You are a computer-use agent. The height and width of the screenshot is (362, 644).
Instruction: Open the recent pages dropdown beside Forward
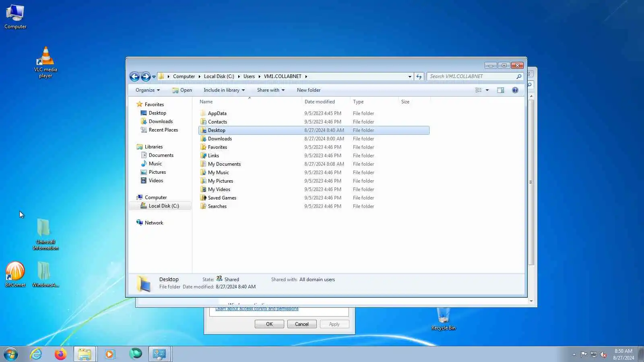pos(154,76)
